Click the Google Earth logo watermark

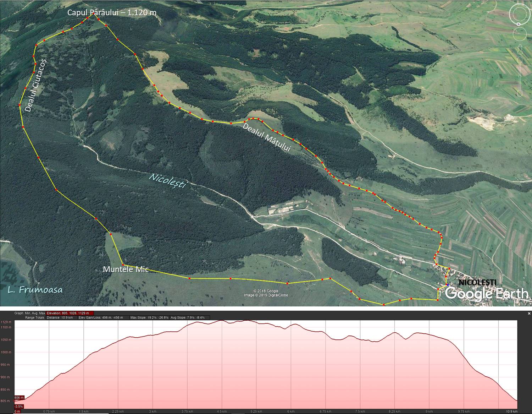(487, 294)
